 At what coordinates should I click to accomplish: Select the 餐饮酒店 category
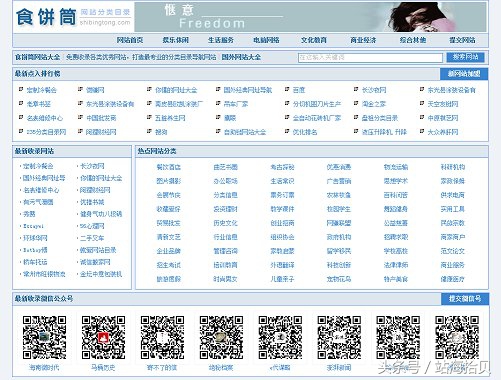[169, 167]
